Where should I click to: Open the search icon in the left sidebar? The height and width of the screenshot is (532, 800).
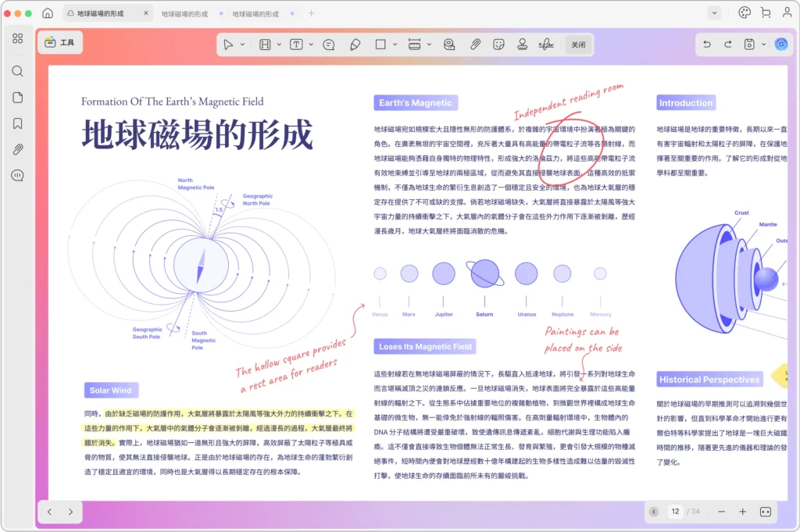[x=17, y=70]
